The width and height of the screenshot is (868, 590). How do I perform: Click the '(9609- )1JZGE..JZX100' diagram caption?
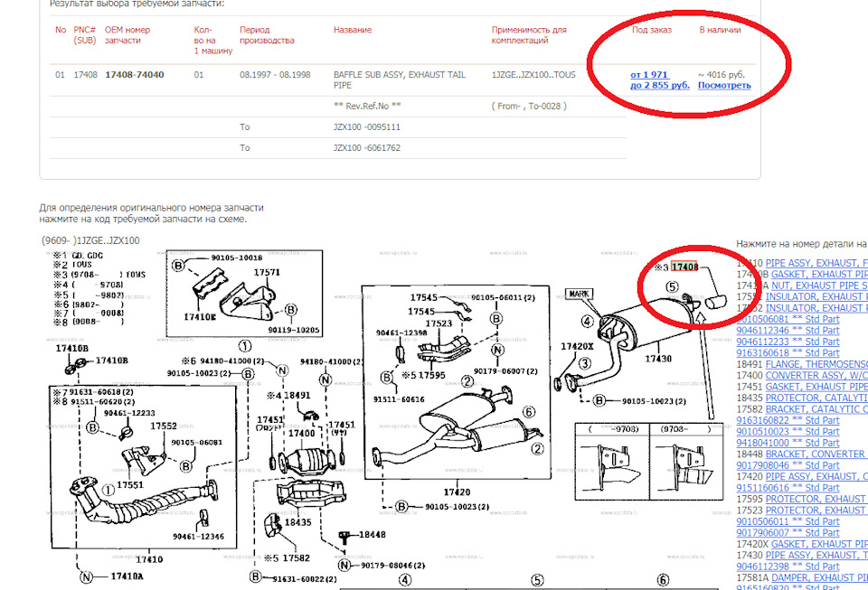pyautogui.click(x=90, y=240)
